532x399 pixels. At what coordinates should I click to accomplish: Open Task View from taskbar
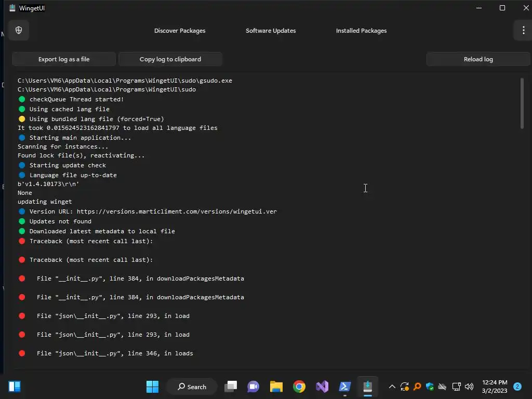point(231,387)
